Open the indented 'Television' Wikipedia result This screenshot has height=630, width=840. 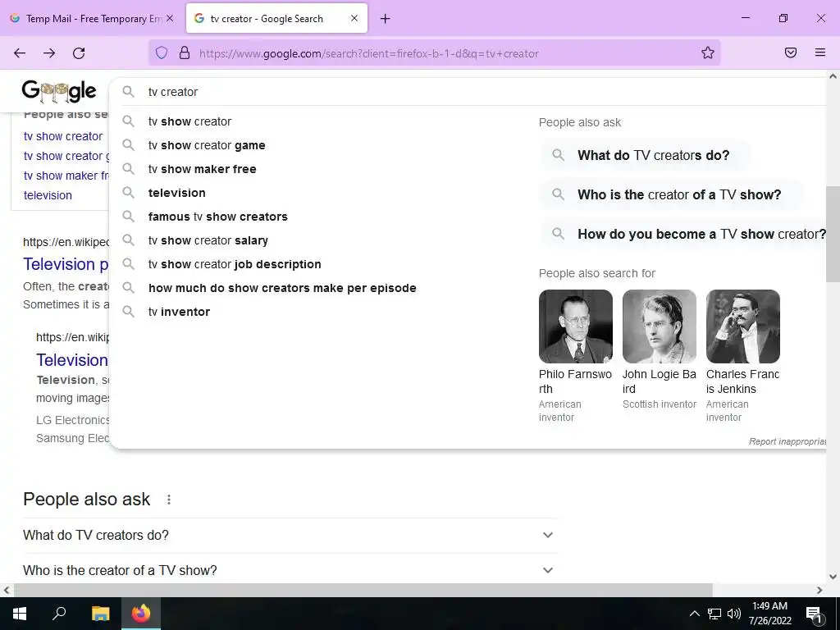[72, 360]
